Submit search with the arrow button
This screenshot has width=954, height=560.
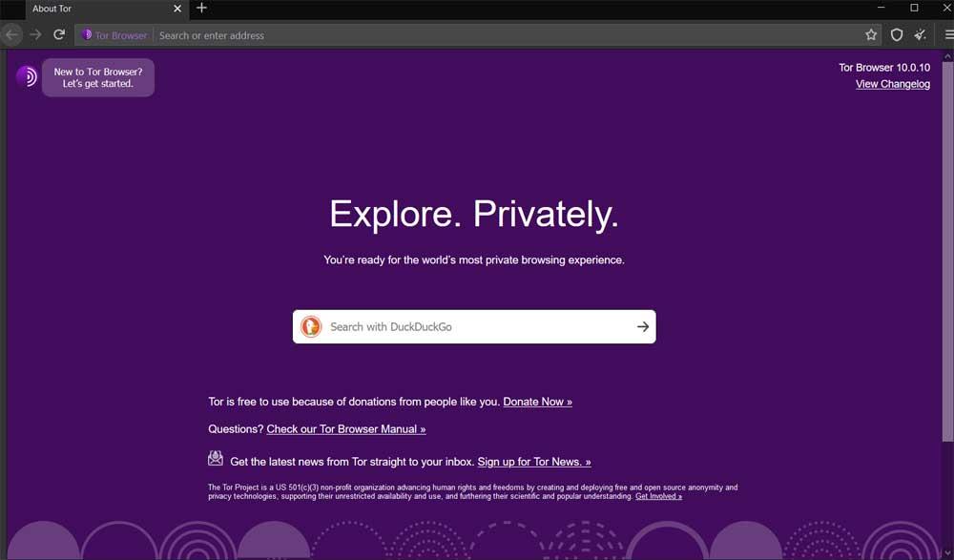(x=642, y=327)
